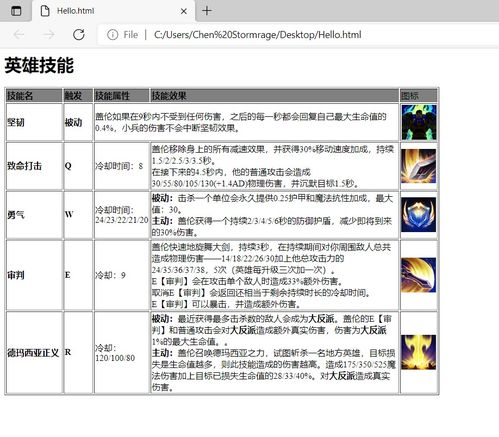Select the Q trigger cell
This screenshot has height=437, width=499.
78,166
